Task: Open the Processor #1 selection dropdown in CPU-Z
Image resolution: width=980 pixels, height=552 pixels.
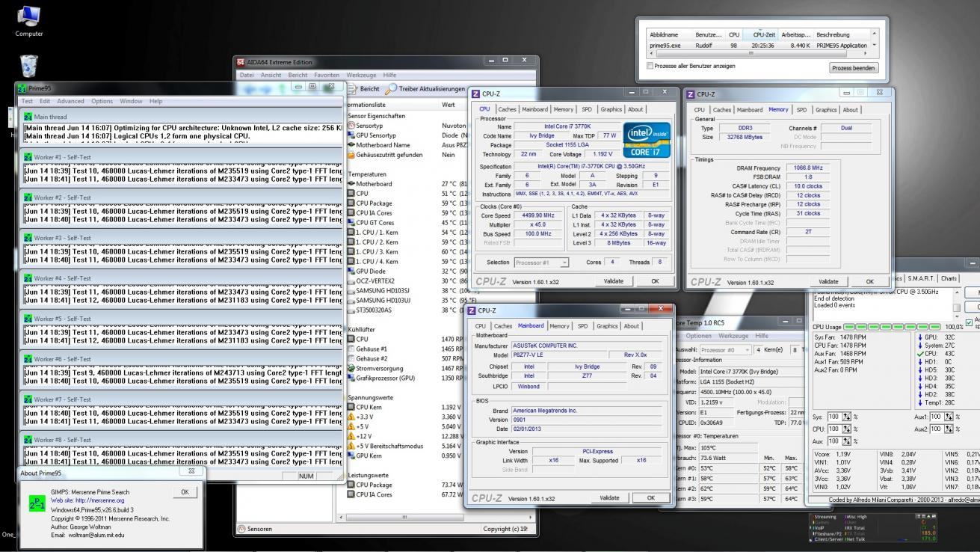Action: click(x=542, y=263)
